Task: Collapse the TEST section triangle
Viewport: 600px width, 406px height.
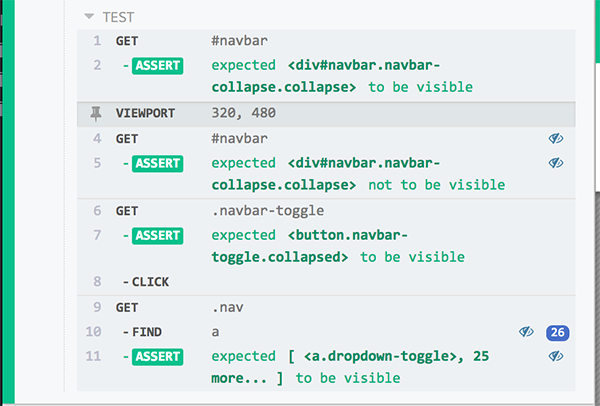Action: pos(90,17)
